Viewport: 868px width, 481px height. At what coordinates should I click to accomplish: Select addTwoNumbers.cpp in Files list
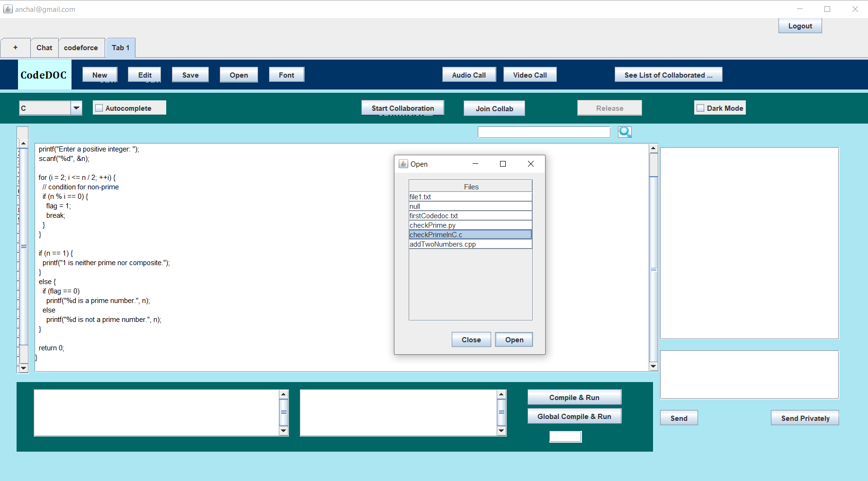(x=470, y=244)
